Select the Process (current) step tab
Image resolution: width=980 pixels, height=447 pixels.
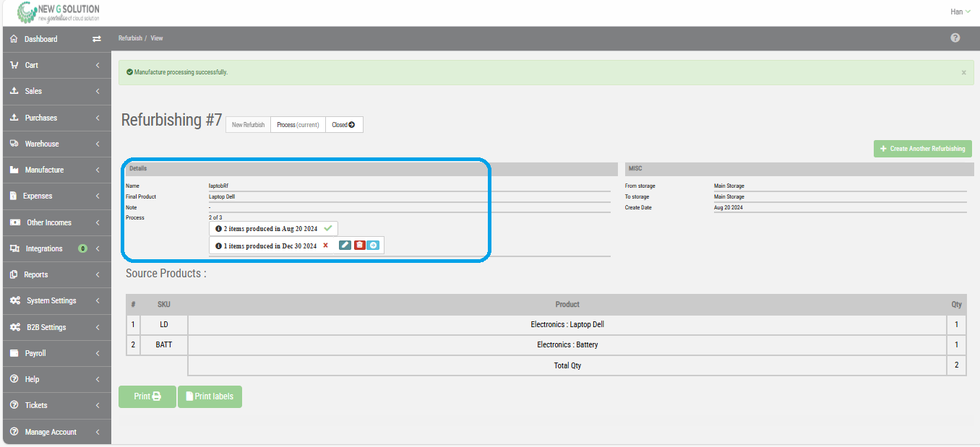[298, 125]
